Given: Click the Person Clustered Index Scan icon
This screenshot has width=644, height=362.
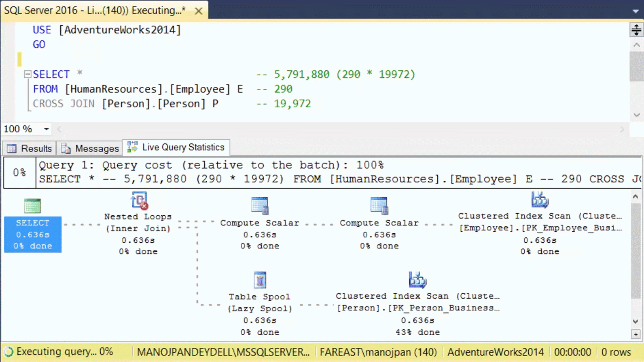Looking at the screenshot, I should point(417,280).
